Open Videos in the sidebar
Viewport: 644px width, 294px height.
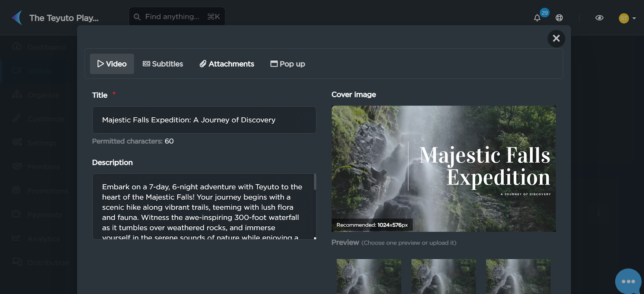click(39, 71)
